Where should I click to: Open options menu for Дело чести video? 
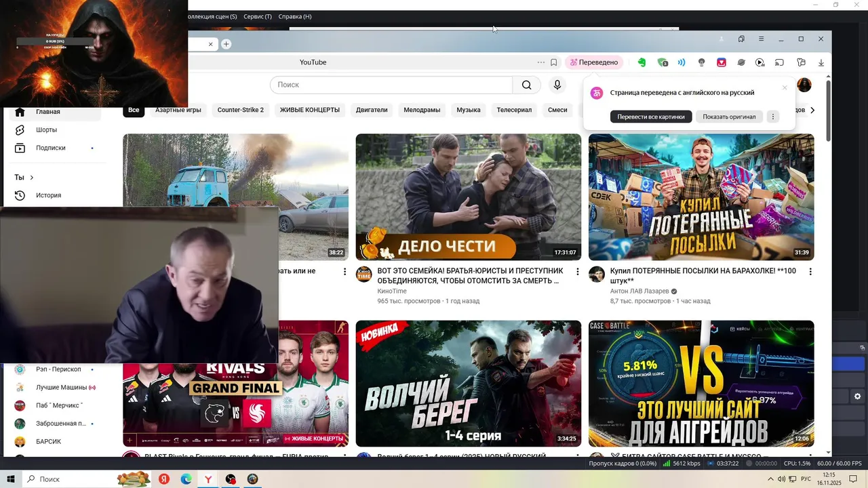click(x=578, y=271)
